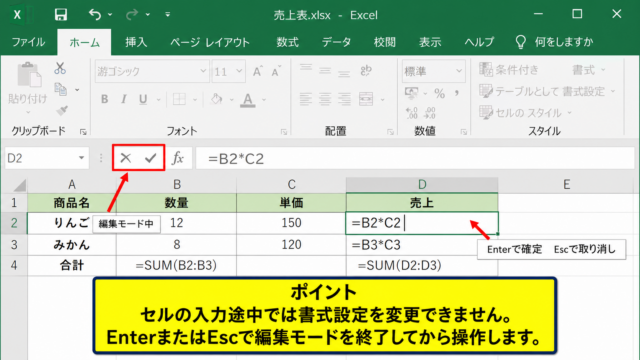Toggle Bold formatting
The height and width of the screenshot is (360, 640).
[104, 99]
